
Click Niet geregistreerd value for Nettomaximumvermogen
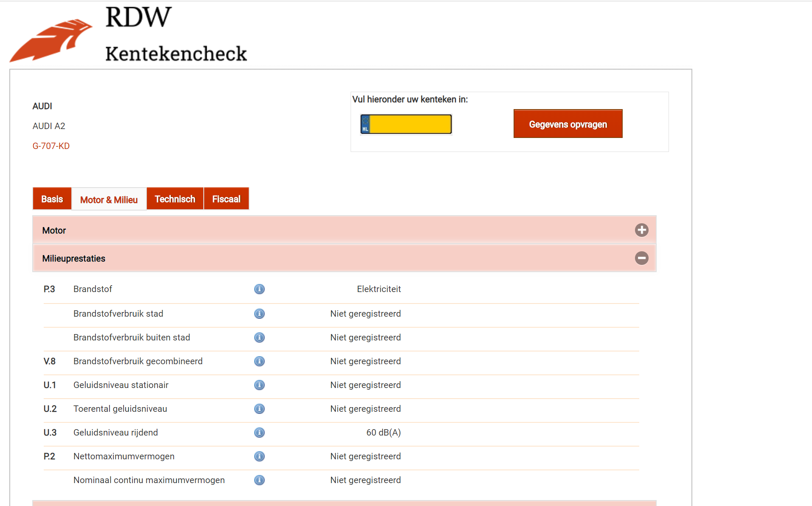coord(365,456)
